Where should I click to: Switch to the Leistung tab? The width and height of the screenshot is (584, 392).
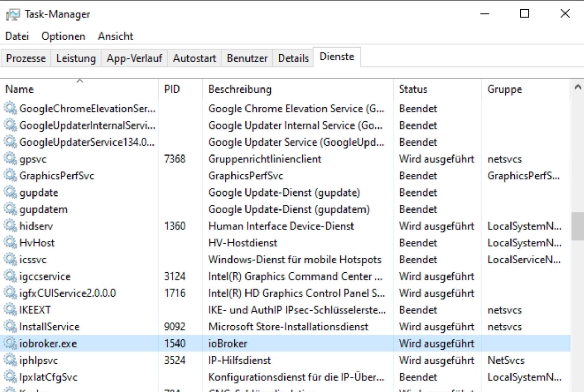[76, 58]
